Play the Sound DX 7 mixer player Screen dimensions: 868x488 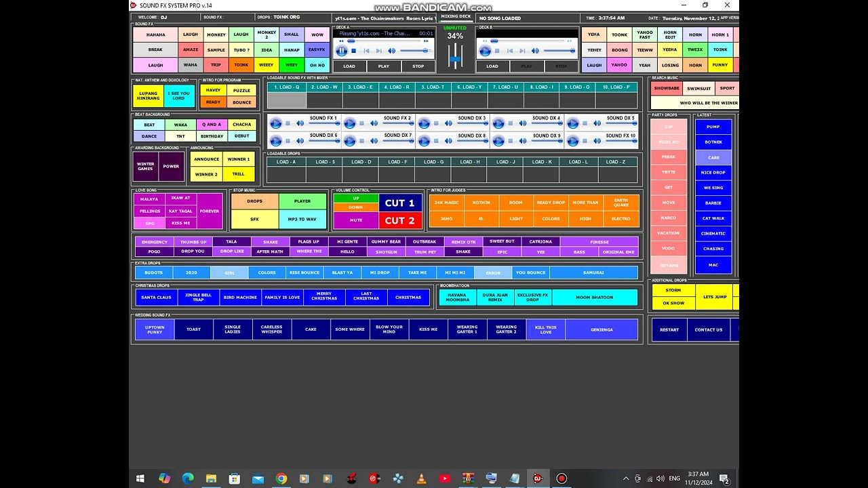click(350, 140)
